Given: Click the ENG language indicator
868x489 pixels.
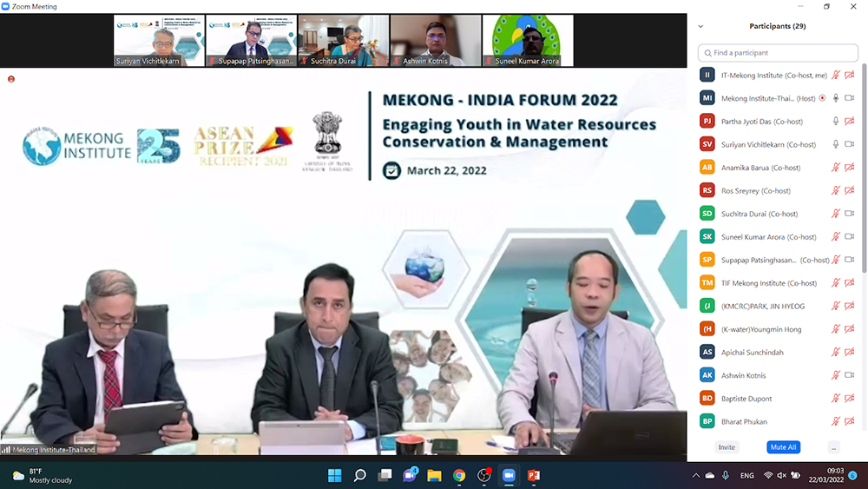Looking at the screenshot, I should coord(746,475).
